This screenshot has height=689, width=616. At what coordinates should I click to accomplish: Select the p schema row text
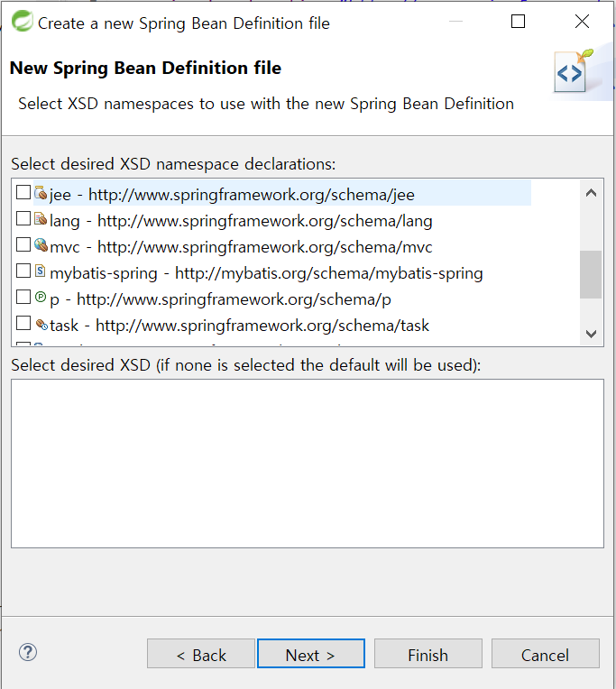click(x=220, y=299)
